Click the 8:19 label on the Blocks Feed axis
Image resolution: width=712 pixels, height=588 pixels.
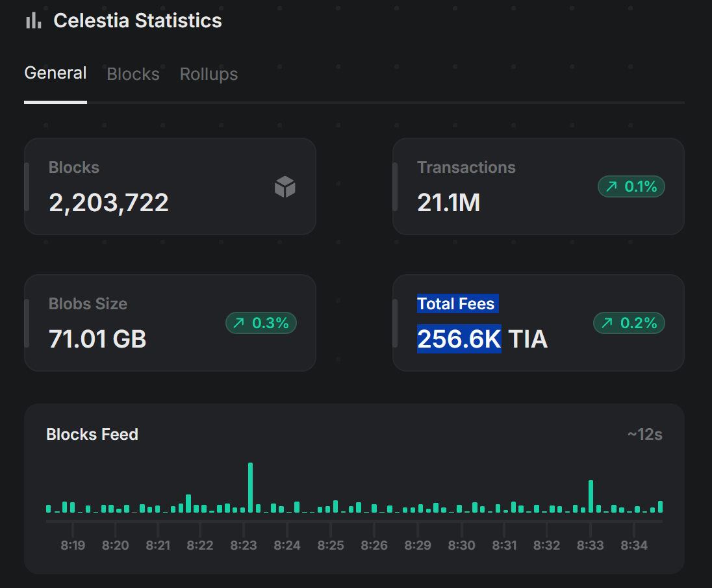pos(73,545)
